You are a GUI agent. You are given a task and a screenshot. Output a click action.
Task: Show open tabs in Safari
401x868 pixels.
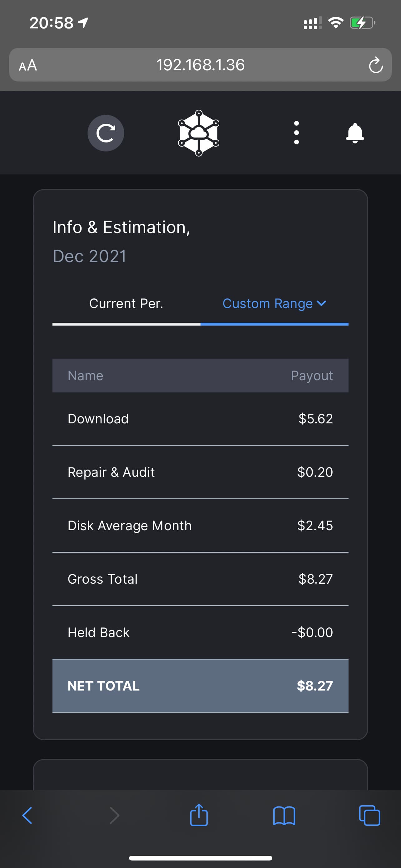[x=369, y=816]
